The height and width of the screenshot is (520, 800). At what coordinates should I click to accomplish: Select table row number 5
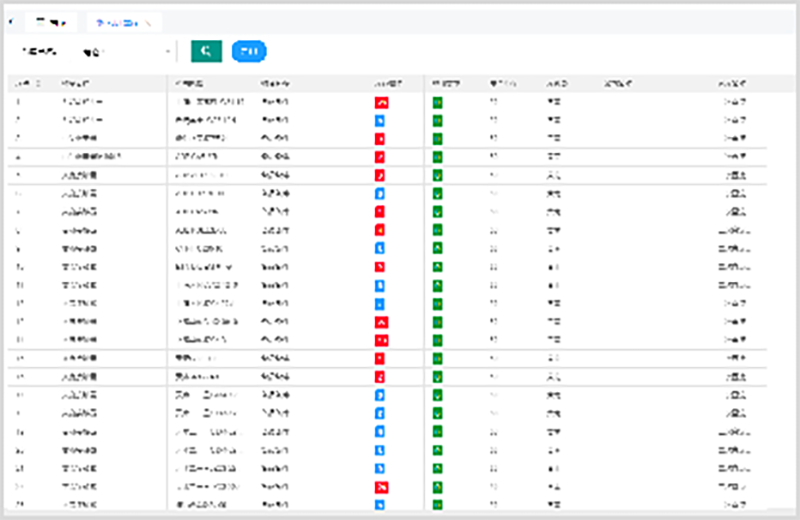coord(387,176)
